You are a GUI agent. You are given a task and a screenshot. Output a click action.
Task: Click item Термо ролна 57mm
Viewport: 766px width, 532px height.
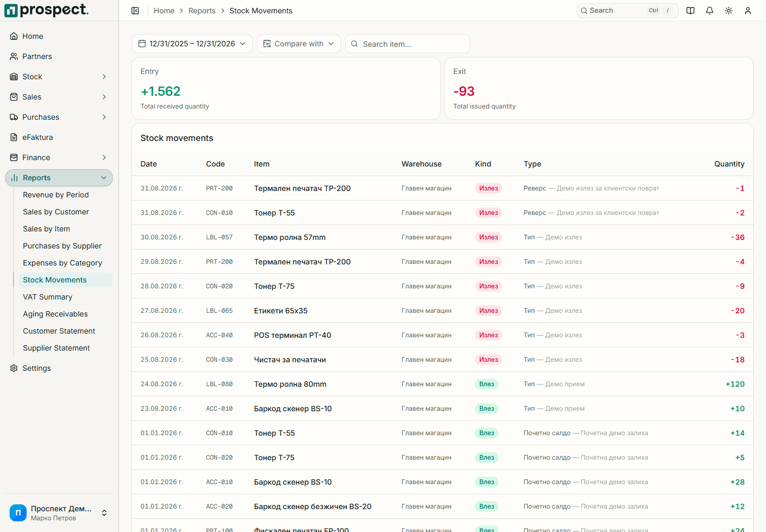(290, 237)
